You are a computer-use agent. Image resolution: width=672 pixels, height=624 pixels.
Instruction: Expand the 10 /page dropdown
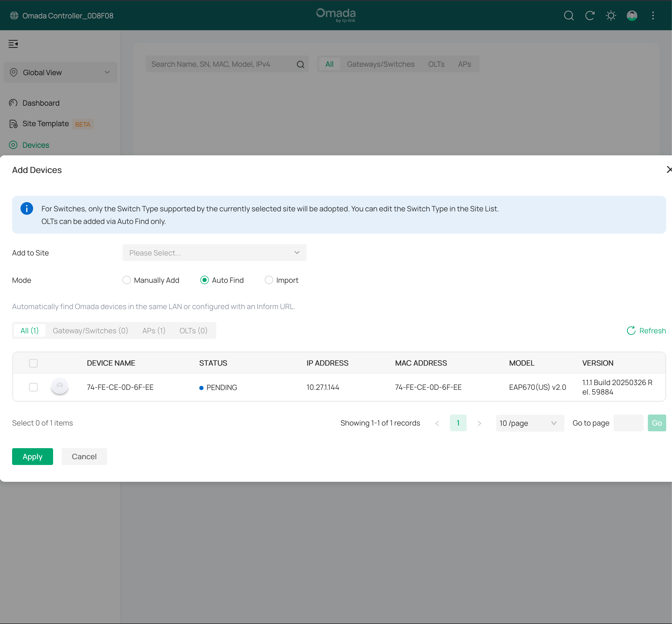click(x=530, y=423)
